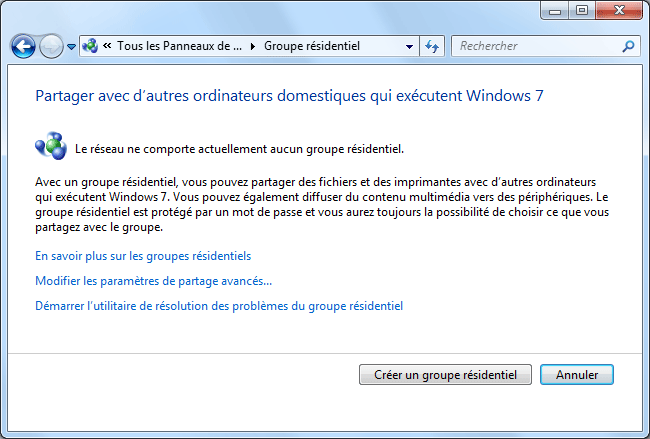Close the window with red X
Screen dimensions: 650x439
coord(619,11)
